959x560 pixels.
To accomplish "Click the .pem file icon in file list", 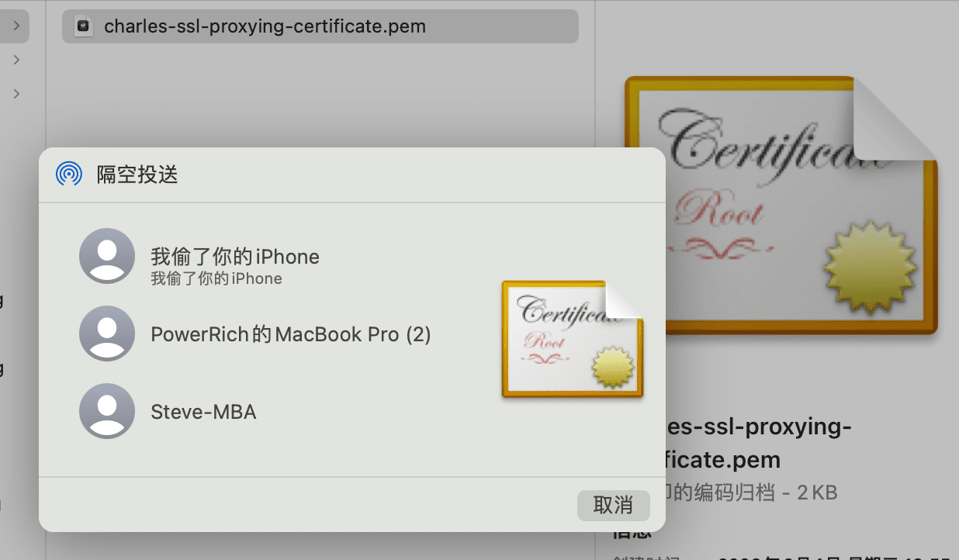I will [x=83, y=27].
